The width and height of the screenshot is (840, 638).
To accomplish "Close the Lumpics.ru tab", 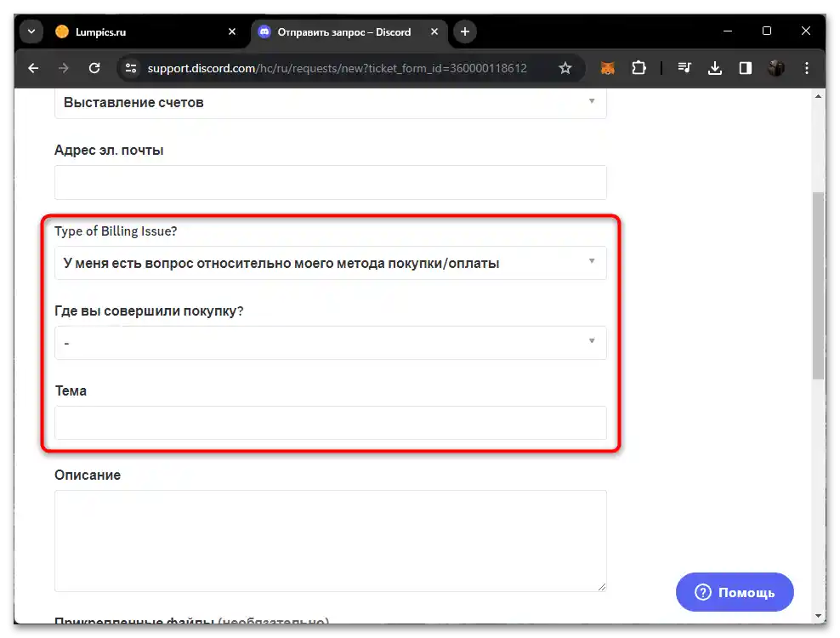I will pos(232,31).
